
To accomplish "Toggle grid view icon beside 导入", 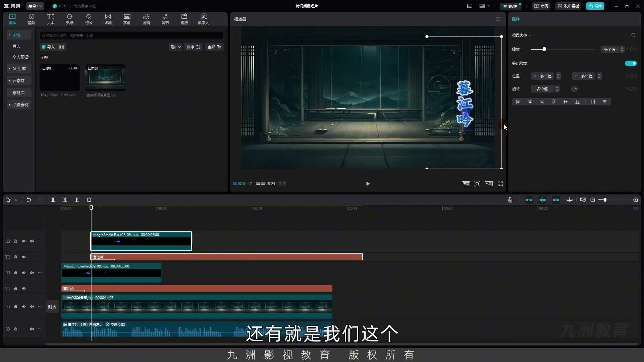I will [61, 47].
